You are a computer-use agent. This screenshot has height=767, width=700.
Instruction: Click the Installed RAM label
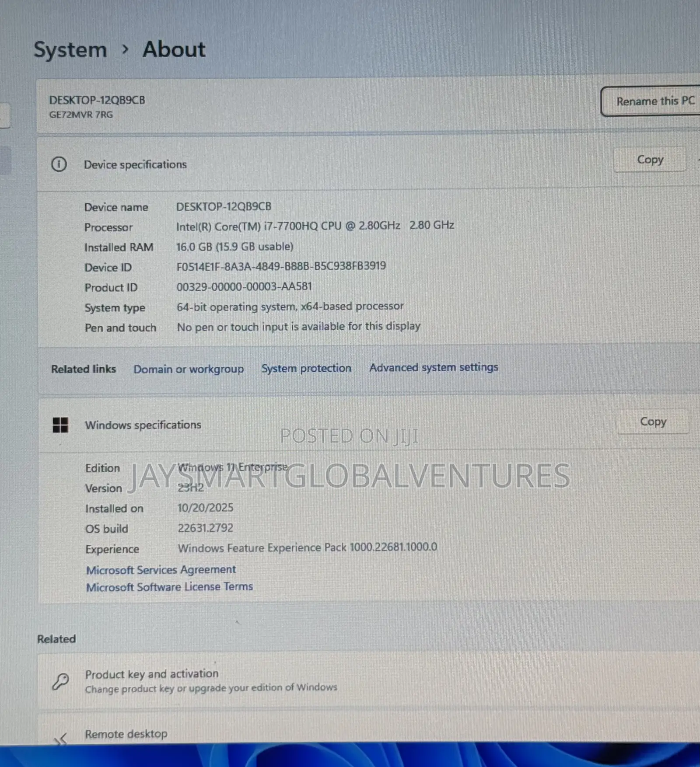pyautogui.click(x=119, y=248)
